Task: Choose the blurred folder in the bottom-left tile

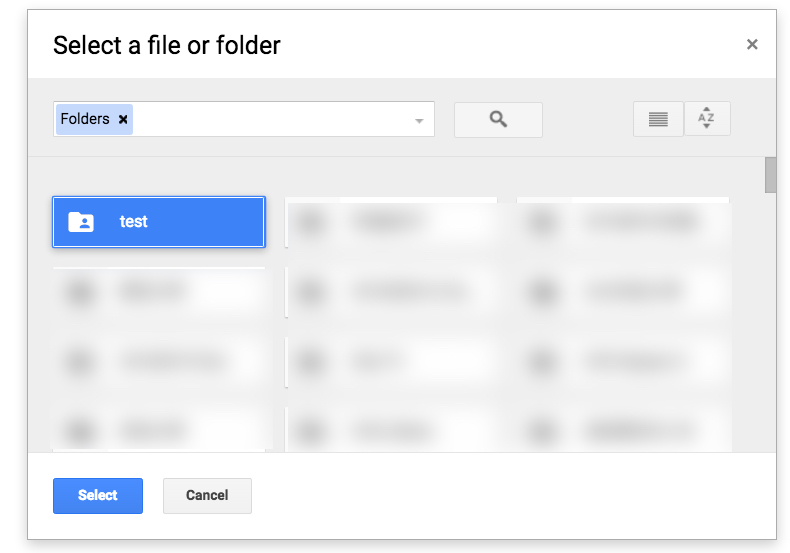Action: tap(159, 431)
